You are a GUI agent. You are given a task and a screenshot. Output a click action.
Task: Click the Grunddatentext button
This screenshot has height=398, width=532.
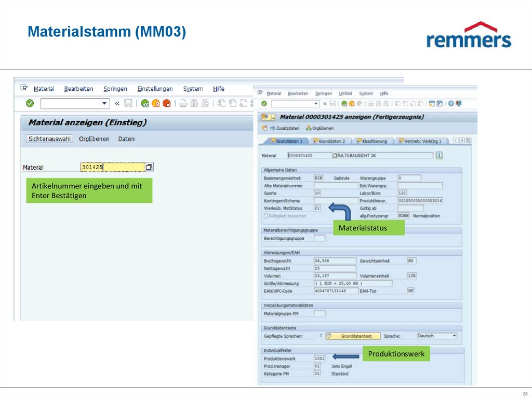(353, 336)
